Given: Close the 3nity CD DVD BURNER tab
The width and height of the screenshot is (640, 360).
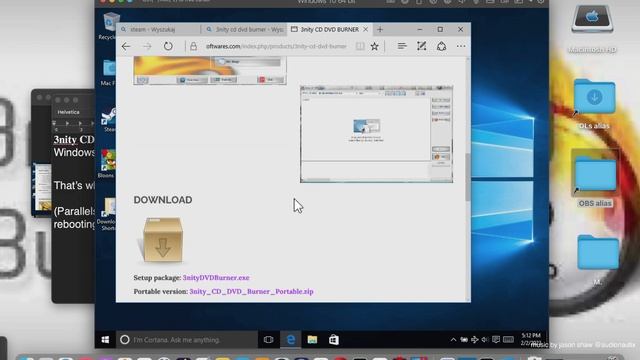Looking at the screenshot, I should point(366,29).
